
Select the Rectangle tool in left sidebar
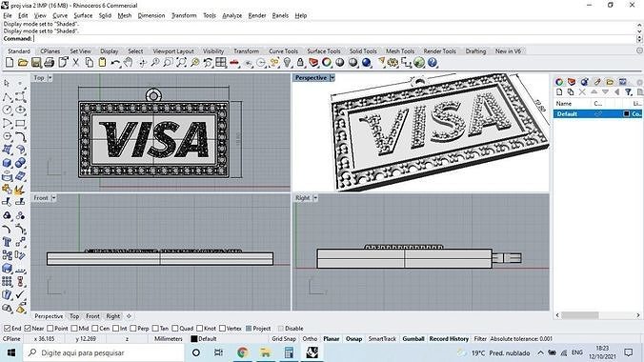coord(20,123)
